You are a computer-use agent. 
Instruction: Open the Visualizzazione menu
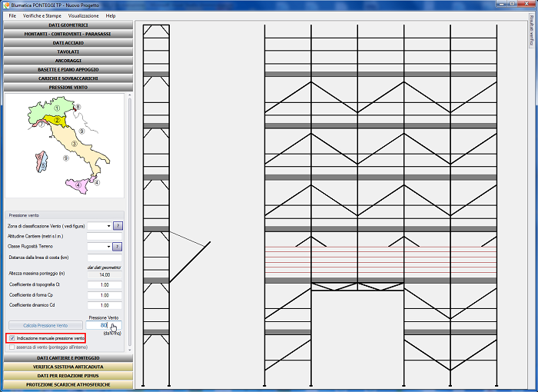click(83, 15)
